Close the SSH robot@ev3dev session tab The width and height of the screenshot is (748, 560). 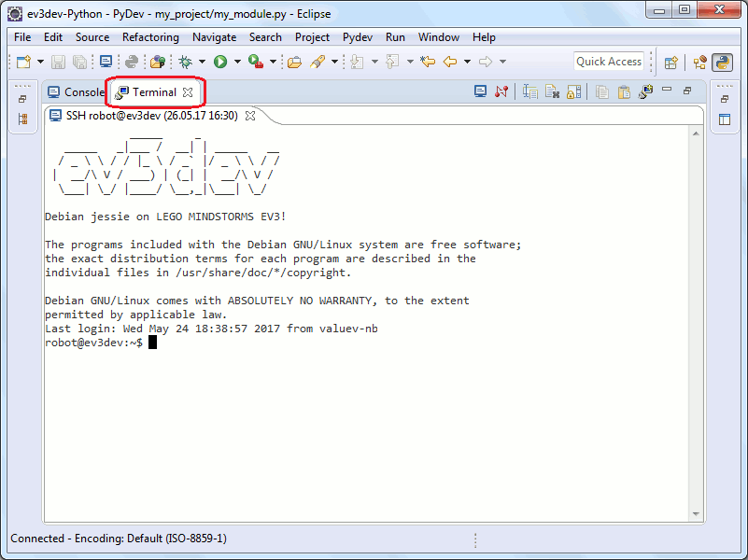pos(250,116)
